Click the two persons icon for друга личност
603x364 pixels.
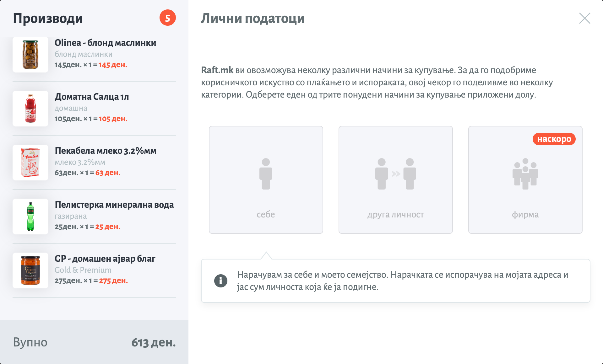pos(396,174)
